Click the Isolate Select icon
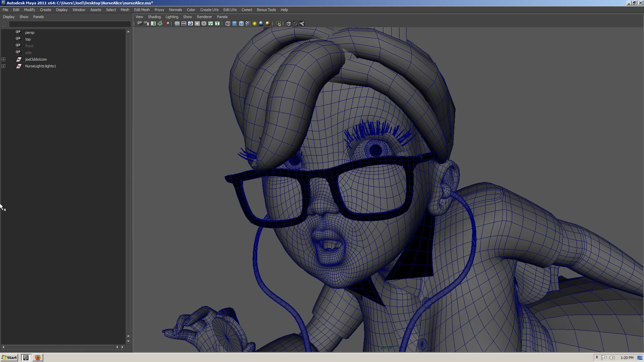 (278, 23)
